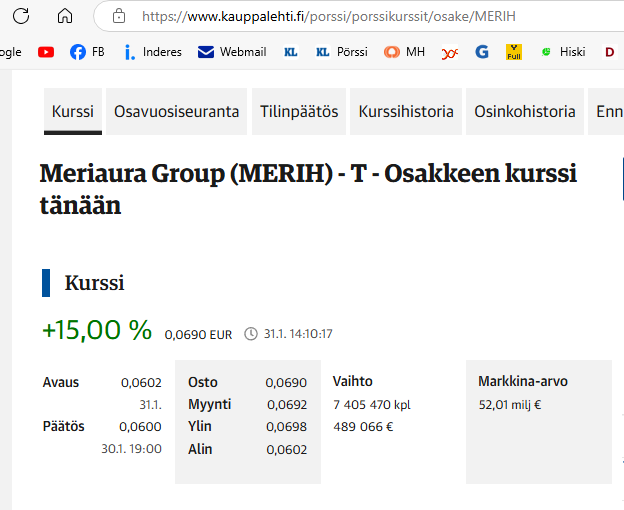Screen dimensions: 624x510
Task: Switch to the Osavuosiseuranta tab
Action: pyautogui.click(x=176, y=112)
